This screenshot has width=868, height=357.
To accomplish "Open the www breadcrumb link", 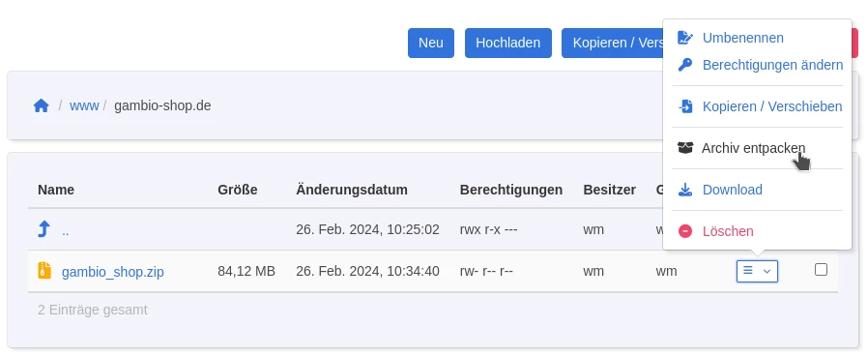I will click(x=84, y=105).
